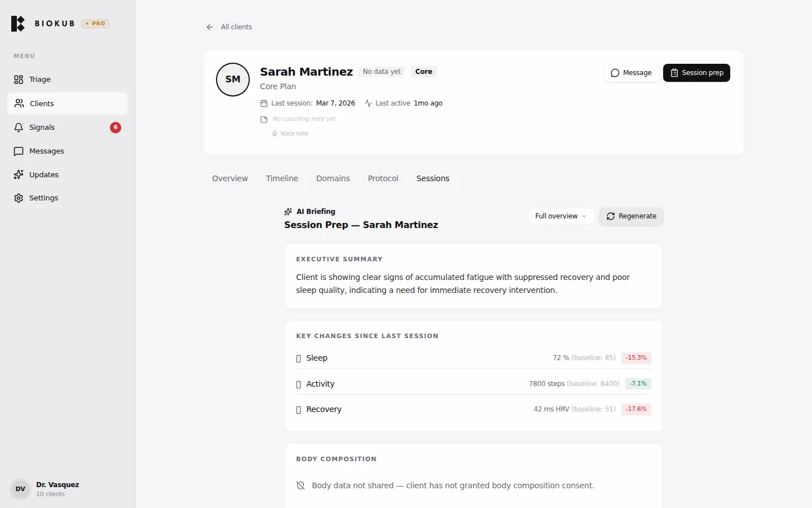
Task: Record a Voice note
Action: point(290,134)
